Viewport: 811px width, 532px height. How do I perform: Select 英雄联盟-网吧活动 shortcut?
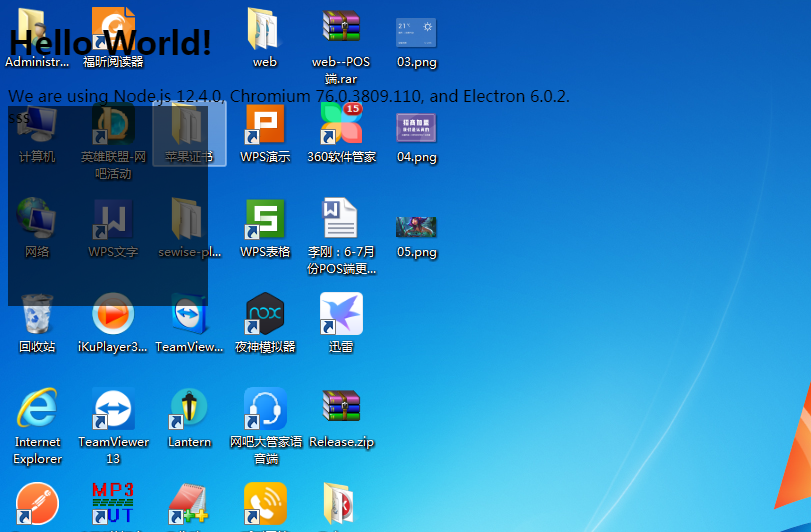(113, 141)
